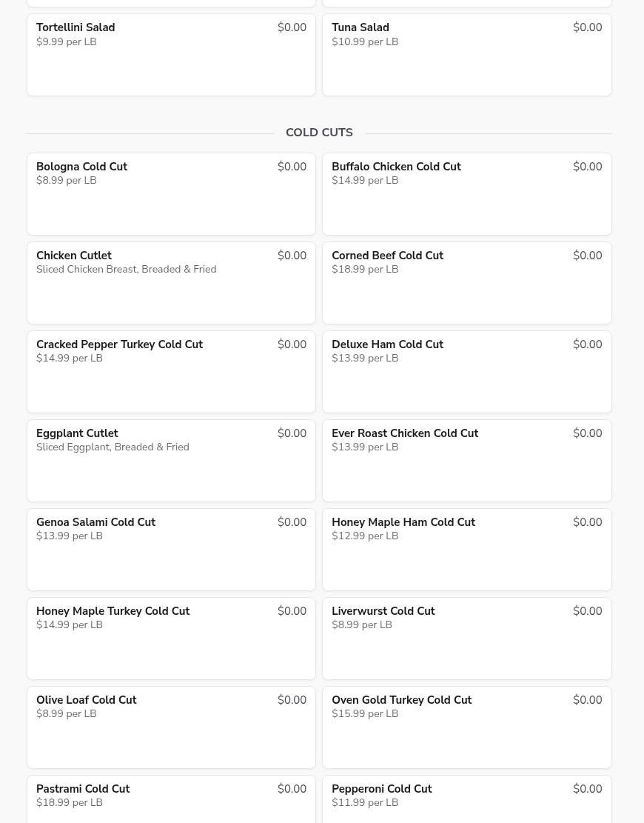
Task: Open Honey Maple Turkey Cold Cut
Action: (171, 639)
